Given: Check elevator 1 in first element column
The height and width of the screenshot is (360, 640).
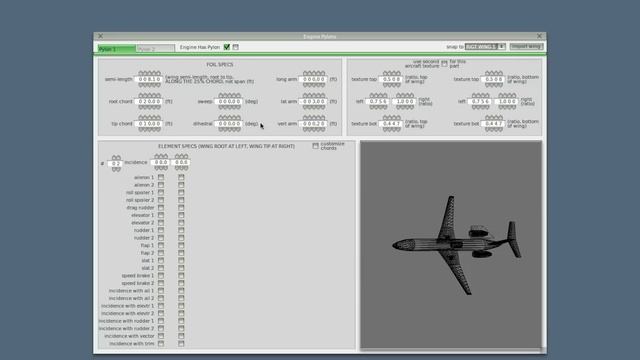Looking at the screenshot, I should click(x=161, y=215).
